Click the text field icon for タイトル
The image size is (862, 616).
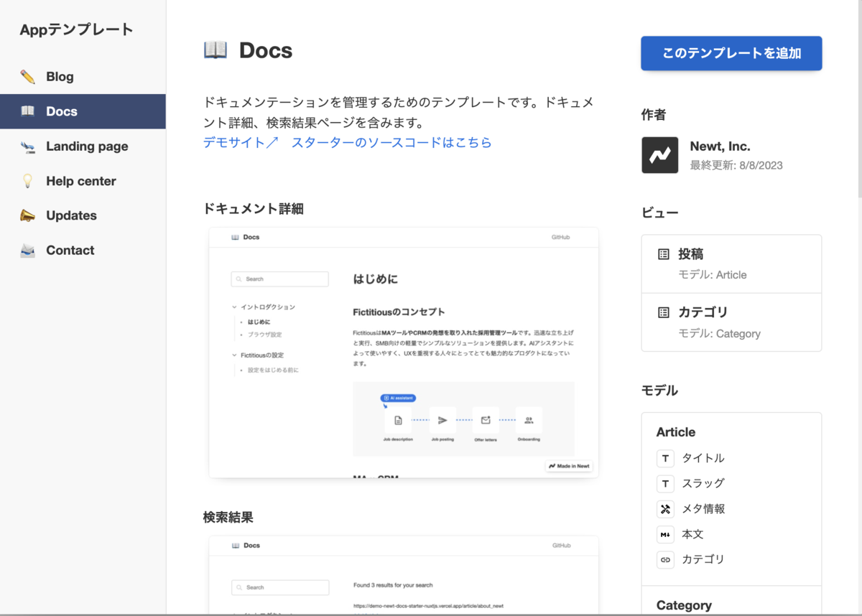[665, 458]
